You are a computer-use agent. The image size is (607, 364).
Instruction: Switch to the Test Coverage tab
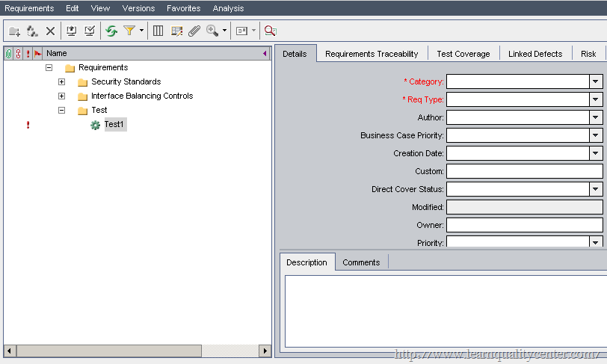(463, 54)
